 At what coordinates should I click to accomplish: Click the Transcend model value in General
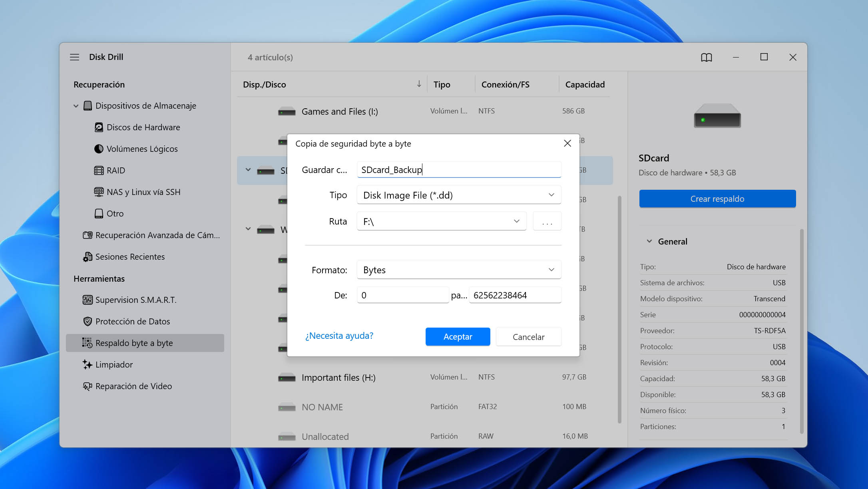click(x=769, y=299)
